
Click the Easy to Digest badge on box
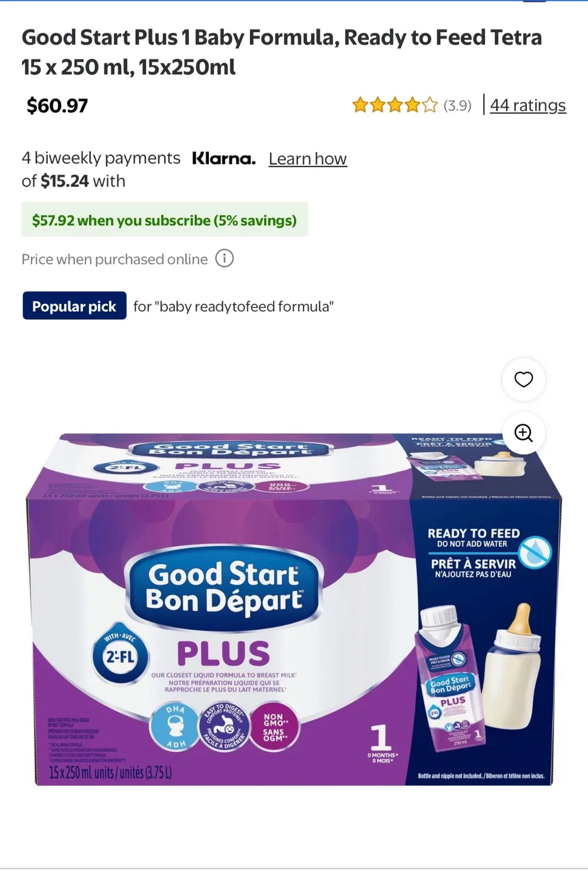[224, 727]
